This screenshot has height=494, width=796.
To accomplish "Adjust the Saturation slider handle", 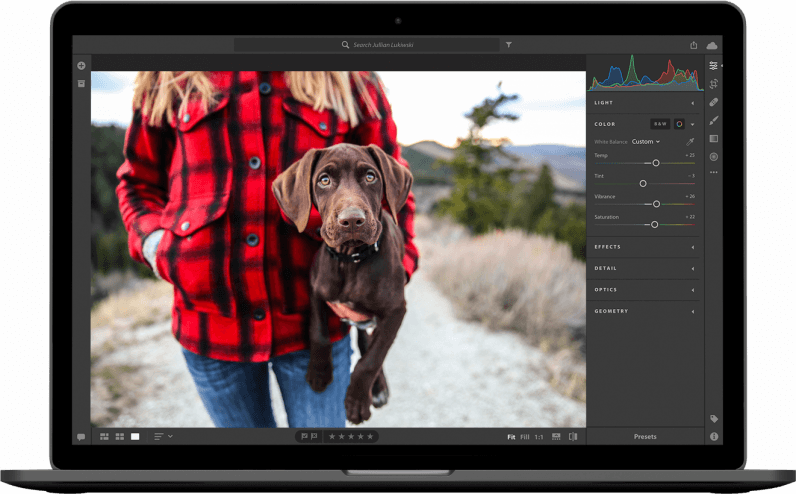I will (654, 225).
